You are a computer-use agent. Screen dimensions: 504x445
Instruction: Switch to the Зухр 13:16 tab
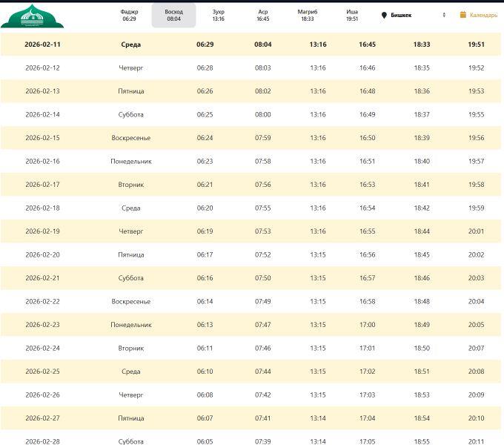218,15
